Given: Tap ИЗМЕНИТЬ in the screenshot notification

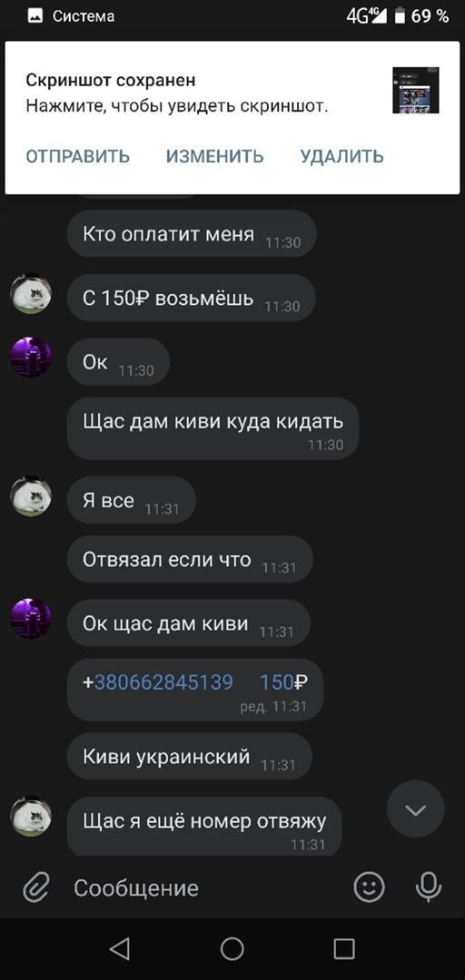Looking at the screenshot, I should (214, 156).
